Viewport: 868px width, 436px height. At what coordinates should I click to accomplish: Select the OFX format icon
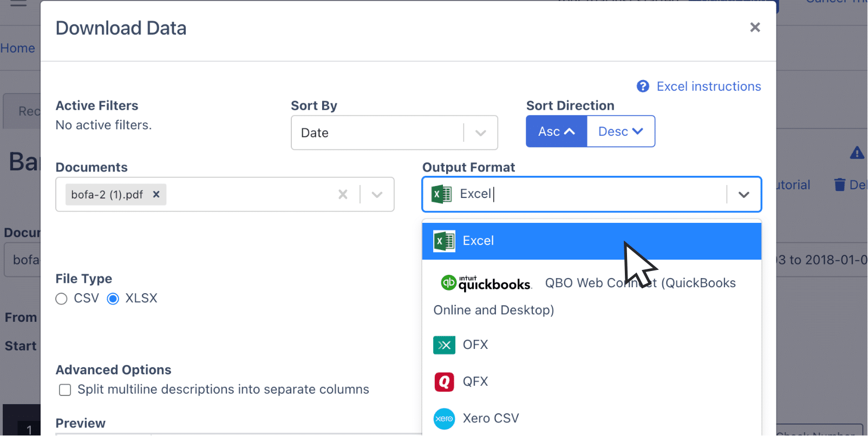[444, 345]
